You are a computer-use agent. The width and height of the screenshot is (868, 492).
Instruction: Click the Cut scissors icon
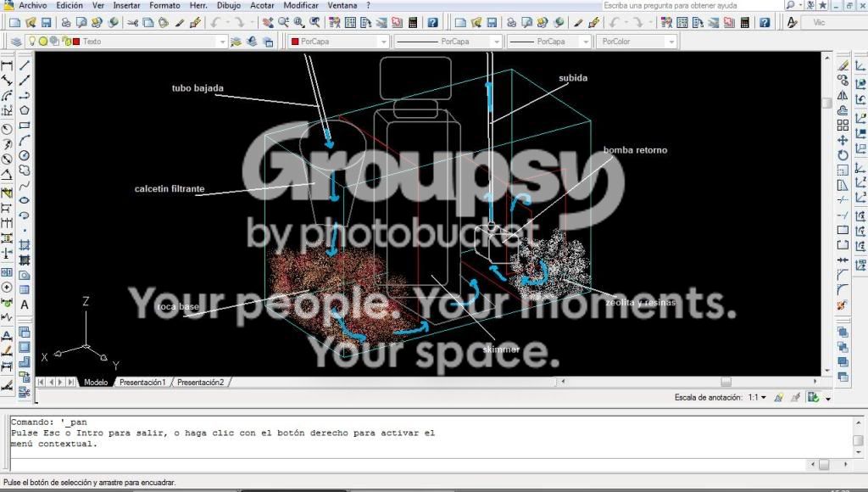pyautogui.click(x=133, y=23)
